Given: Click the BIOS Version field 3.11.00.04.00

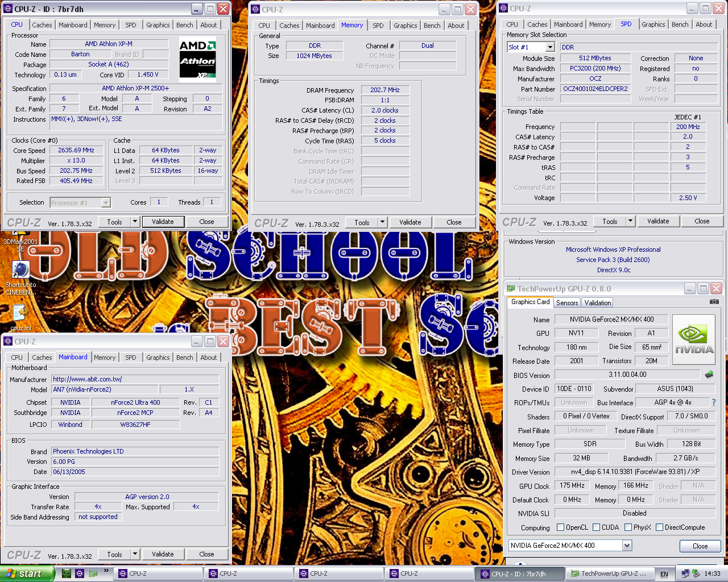Looking at the screenshot, I should [627, 375].
